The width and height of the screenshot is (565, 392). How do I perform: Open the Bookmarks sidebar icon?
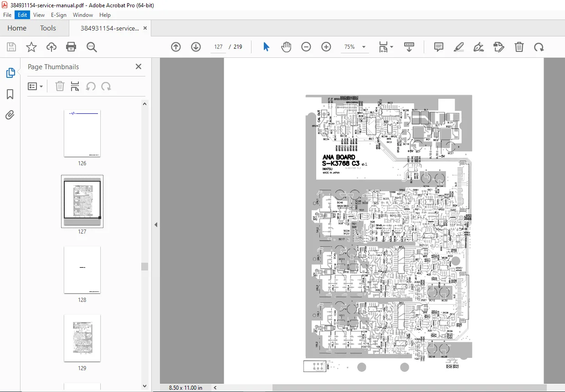[x=10, y=94]
